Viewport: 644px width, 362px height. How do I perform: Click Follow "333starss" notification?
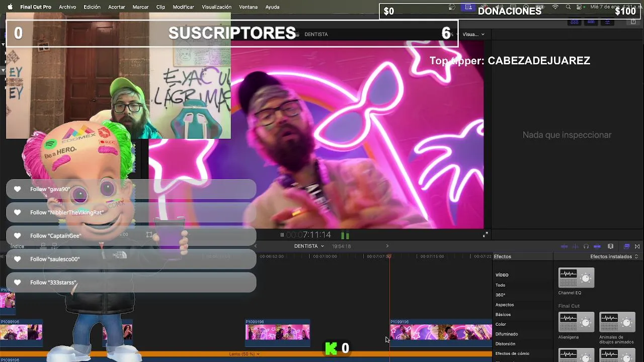131,283
